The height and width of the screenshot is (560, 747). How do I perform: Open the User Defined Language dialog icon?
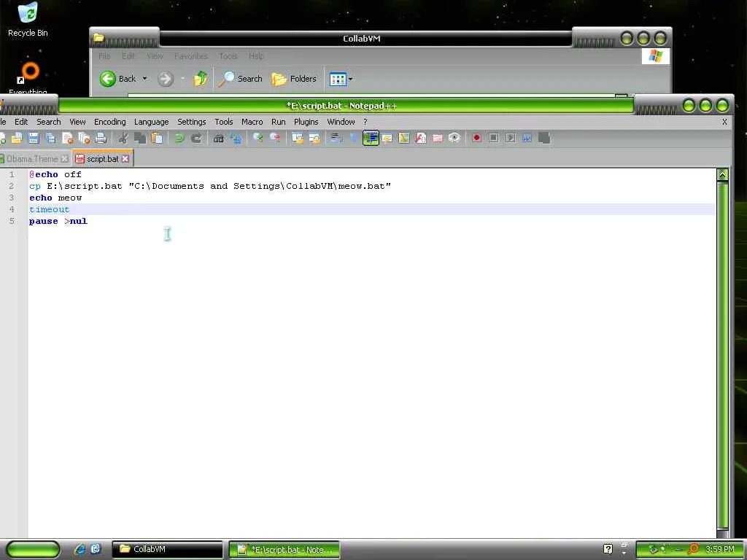pos(387,138)
